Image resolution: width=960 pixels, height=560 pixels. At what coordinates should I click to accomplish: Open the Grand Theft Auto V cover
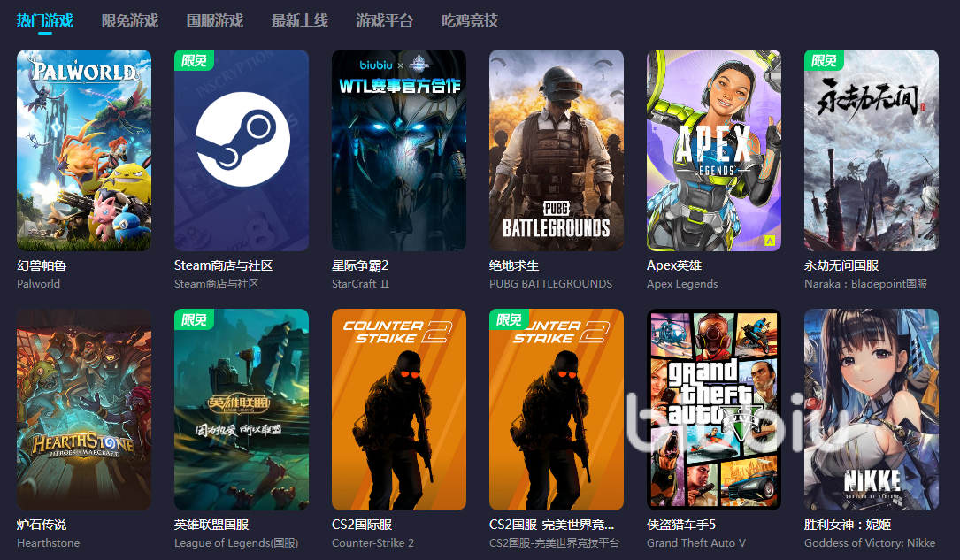point(714,409)
